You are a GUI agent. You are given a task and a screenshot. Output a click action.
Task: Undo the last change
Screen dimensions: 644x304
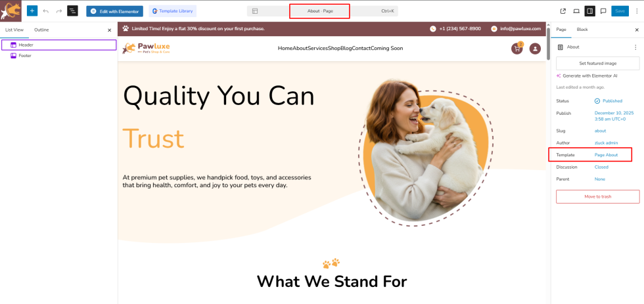(45, 11)
